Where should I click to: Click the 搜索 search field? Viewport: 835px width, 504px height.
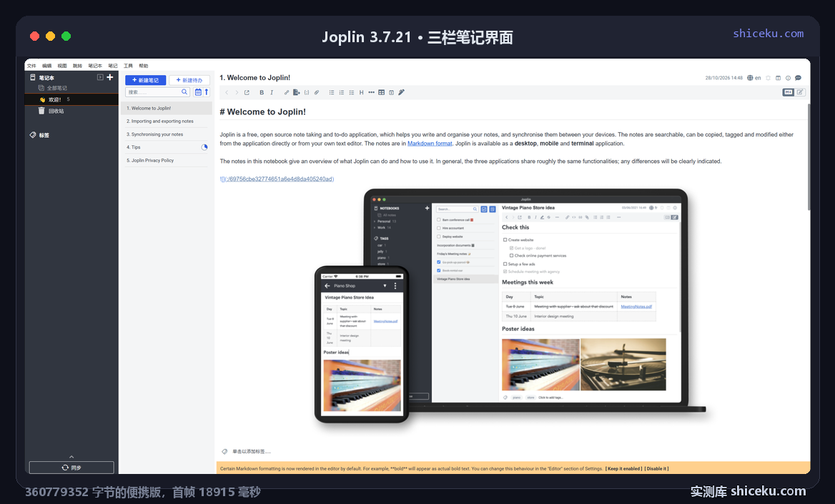pos(154,92)
